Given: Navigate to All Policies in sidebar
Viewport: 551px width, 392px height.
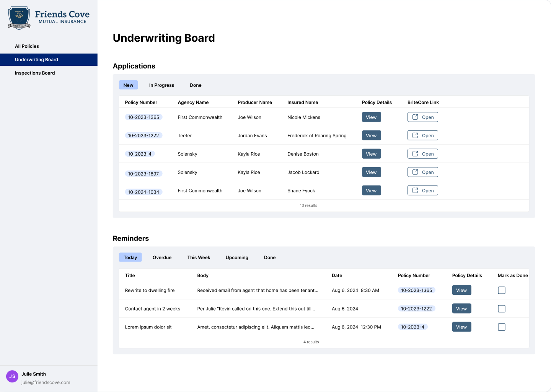Looking at the screenshot, I should pyautogui.click(x=27, y=46).
